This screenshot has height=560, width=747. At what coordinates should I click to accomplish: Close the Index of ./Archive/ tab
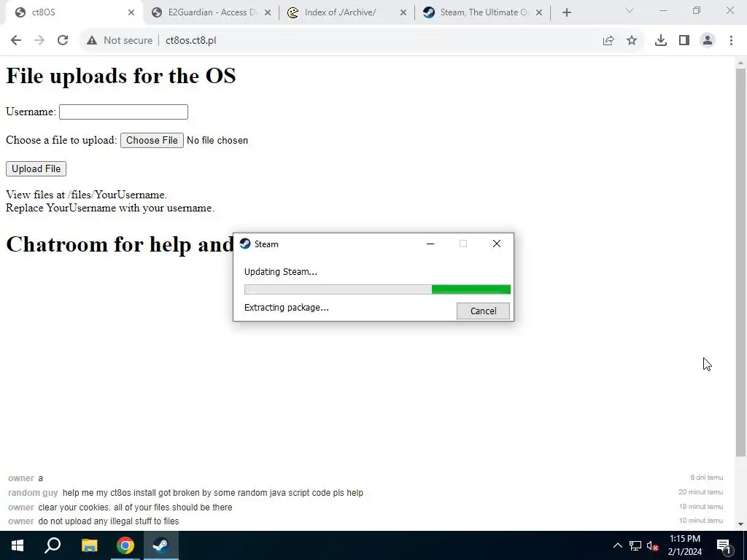403,12
